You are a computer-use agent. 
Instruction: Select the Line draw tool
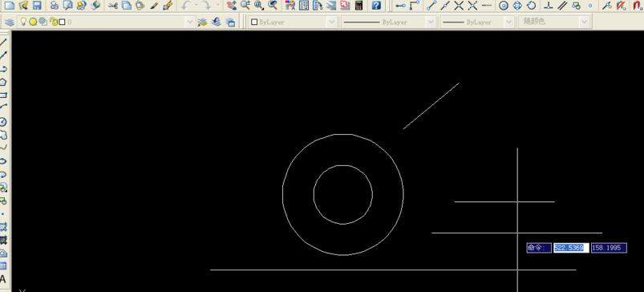(x=3, y=43)
